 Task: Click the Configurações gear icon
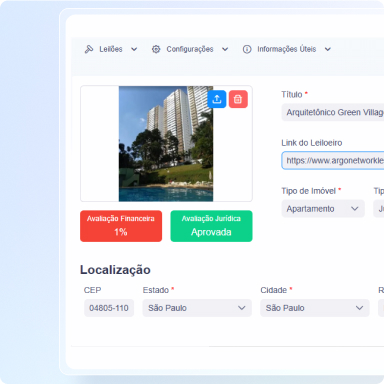coord(156,49)
